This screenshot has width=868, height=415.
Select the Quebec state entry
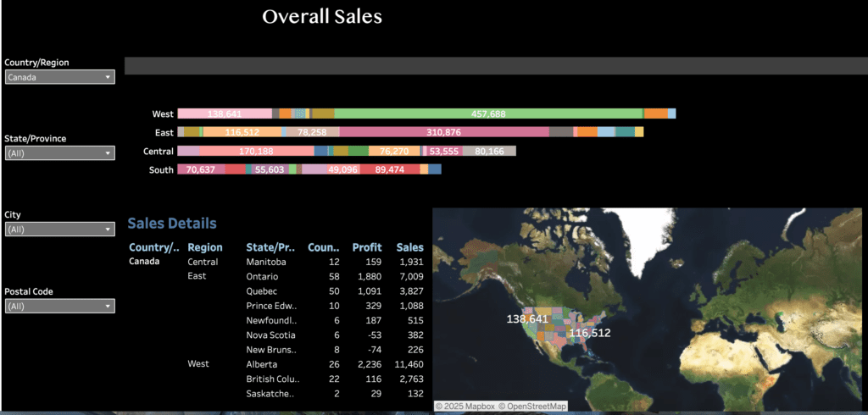(x=263, y=290)
